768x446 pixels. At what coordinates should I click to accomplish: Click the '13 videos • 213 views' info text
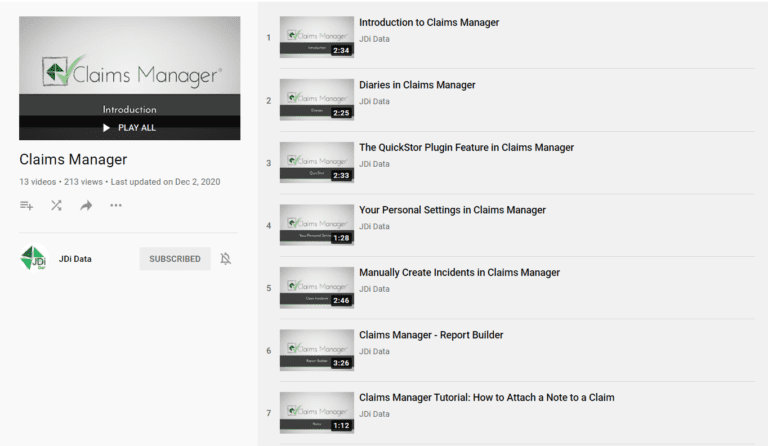pyautogui.click(x=61, y=182)
